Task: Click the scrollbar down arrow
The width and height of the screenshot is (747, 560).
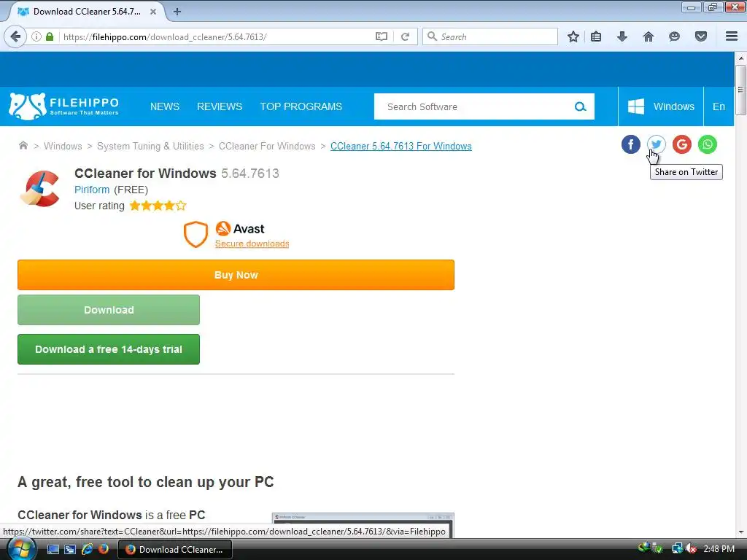Action: (x=741, y=532)
